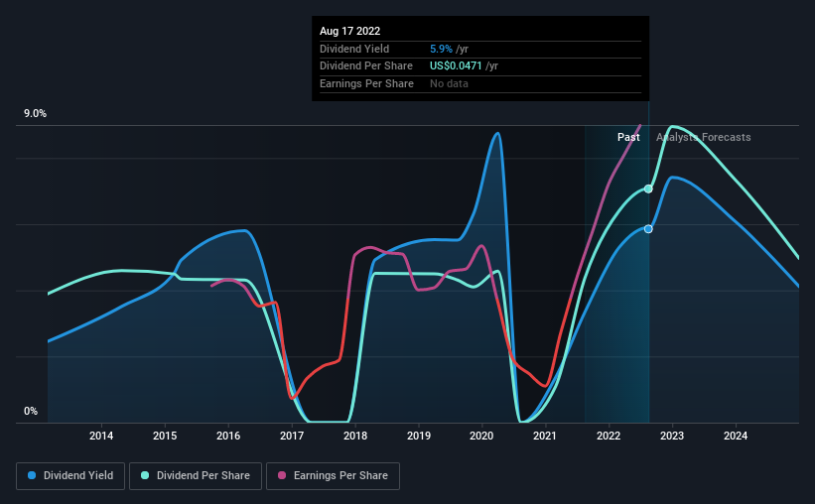Click the 2014 x-axis label
Viewport: 815px width, 504px height.
pos(101,436)
